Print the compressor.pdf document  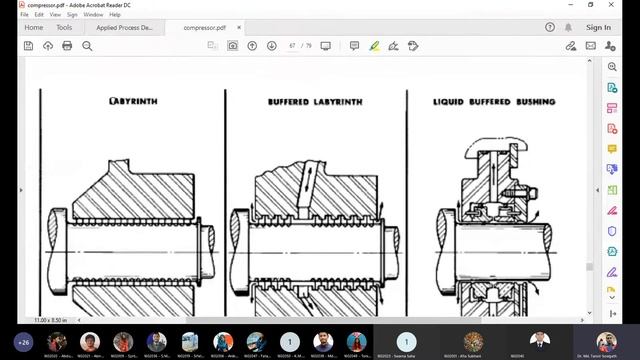(67, 46)
